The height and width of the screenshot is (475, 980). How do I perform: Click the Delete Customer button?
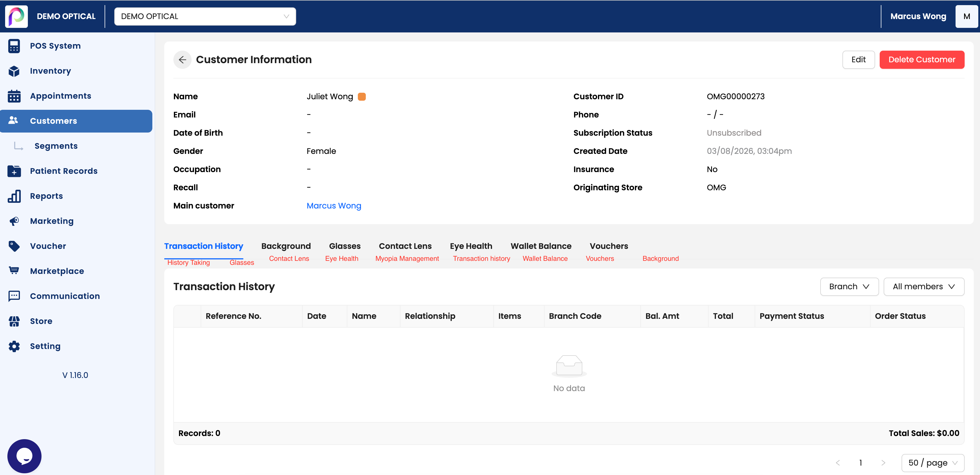[x=922, y=60]
